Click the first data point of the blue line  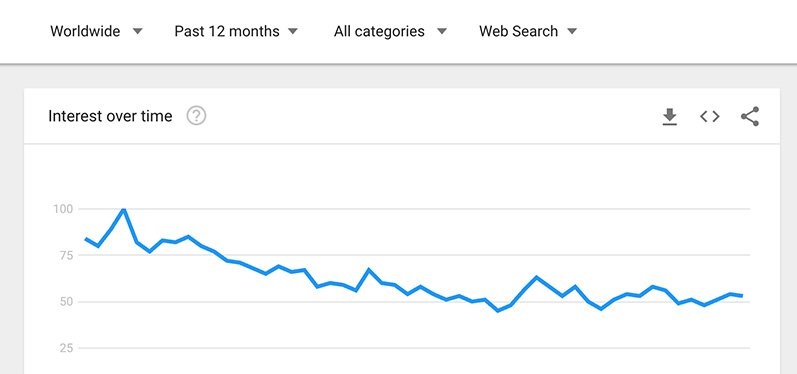point(85,239)
